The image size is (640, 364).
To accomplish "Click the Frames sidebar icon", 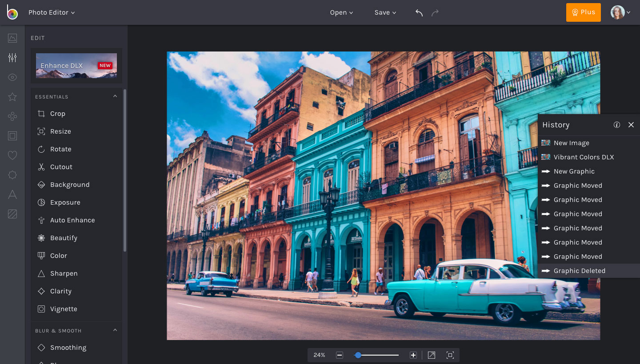I will (12, 136).
